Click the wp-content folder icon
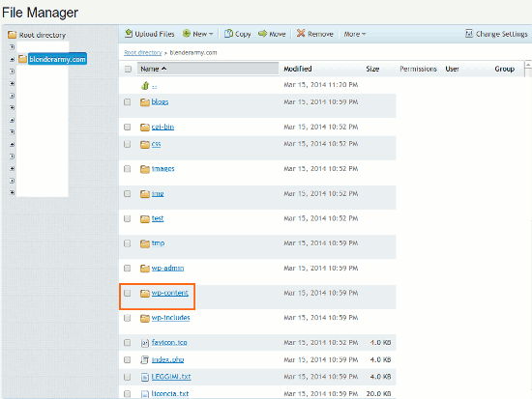The width and height of the screenshot is (532, 399). 145,294
